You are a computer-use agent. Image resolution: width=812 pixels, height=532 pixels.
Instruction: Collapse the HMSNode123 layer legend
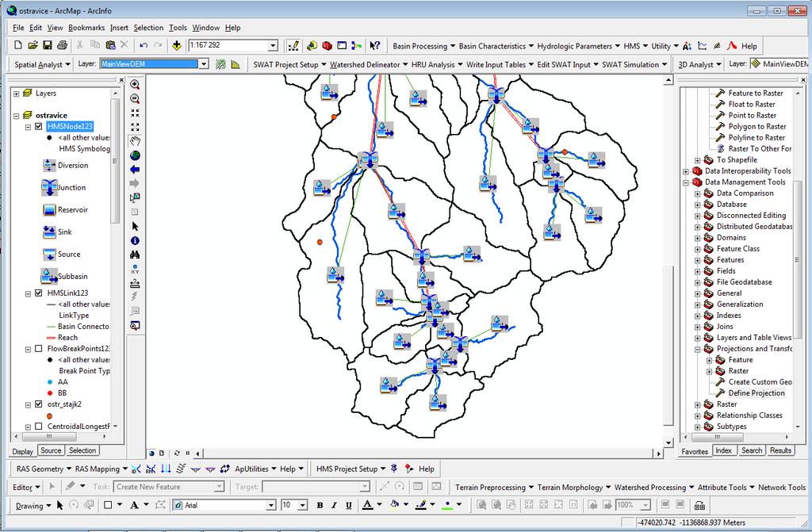28,127
